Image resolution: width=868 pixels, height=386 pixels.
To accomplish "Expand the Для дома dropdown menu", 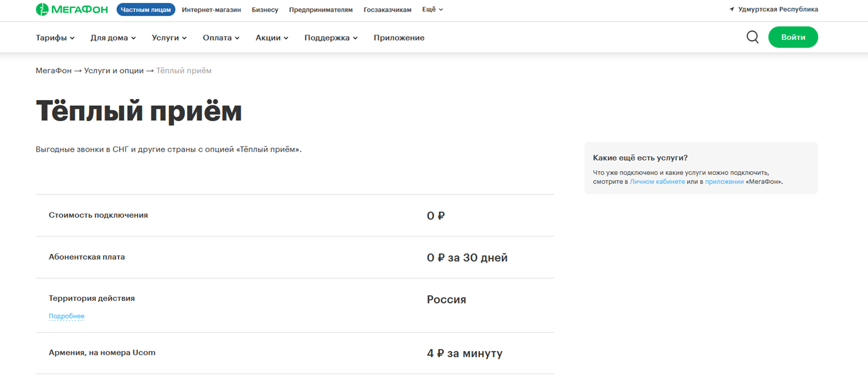I will click(x=113, y=38).
